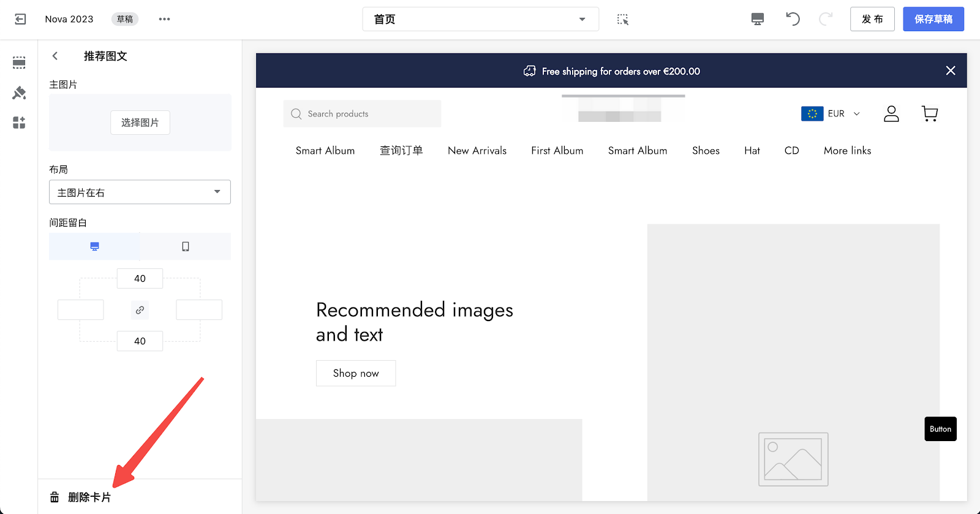This screenshot has width=980, height=514.
Task: Click the Nova 2023 theme name
Action: (69, 19)
